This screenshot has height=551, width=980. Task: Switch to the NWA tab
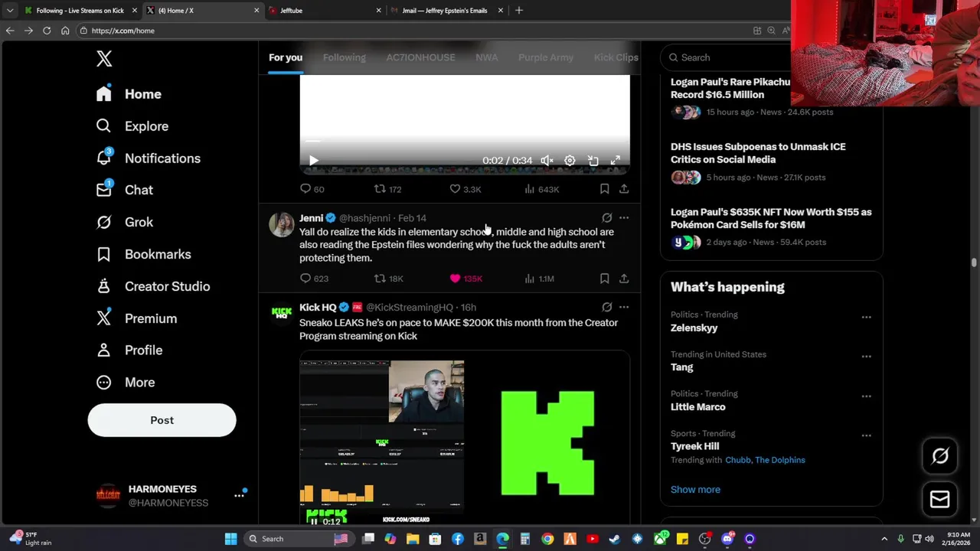[486, 57]
